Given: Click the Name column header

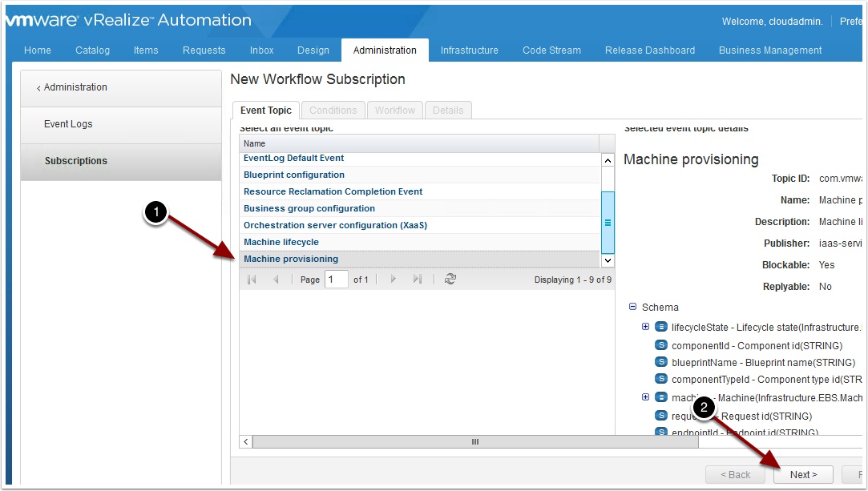Looking at the screenshot, I should [x=419, y=143].
